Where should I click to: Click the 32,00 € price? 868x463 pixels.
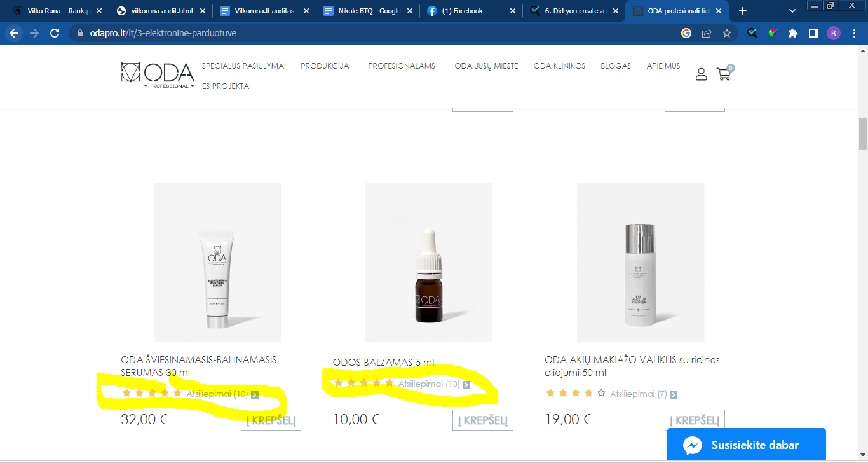click(144, 419)
